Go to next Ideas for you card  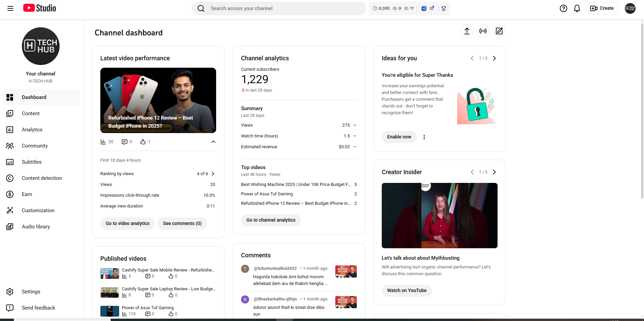click(x=494, y=58)
